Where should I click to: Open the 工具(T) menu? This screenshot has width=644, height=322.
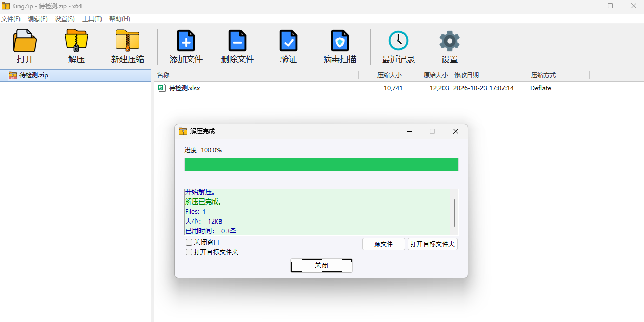coord(92,19)
